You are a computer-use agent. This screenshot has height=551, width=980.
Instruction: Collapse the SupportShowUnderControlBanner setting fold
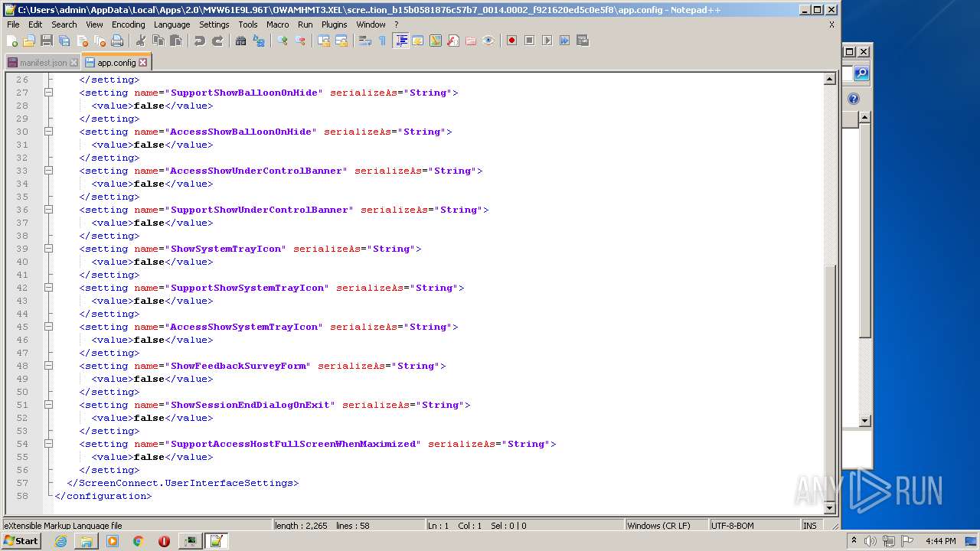48,210
